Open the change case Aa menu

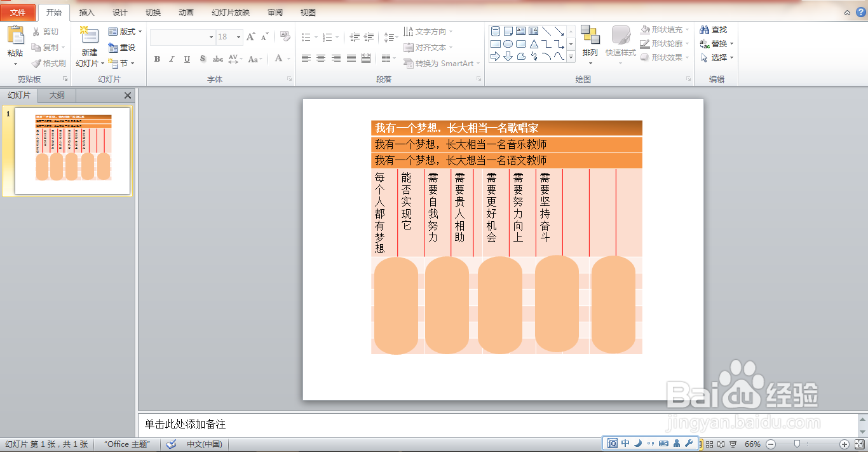click(255, 59)
